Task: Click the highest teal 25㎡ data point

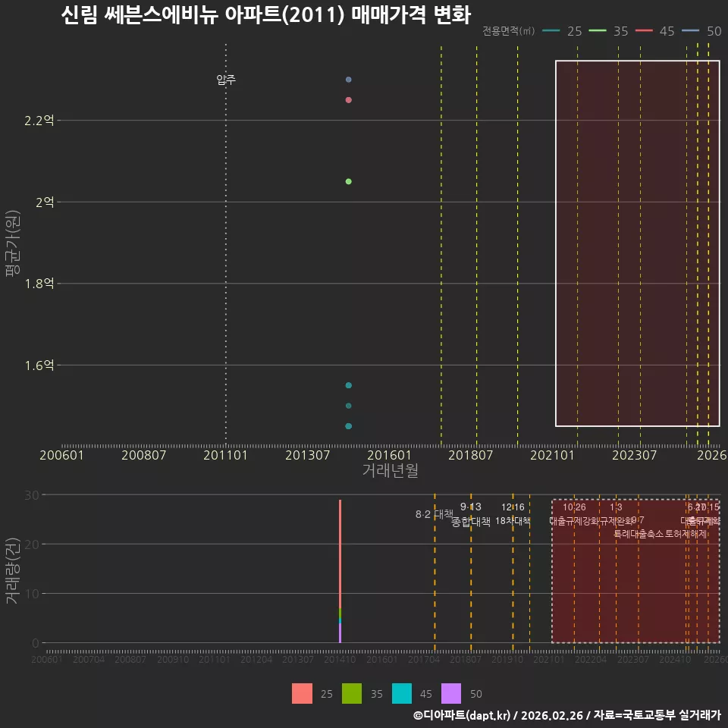Action: pos(349,385)
